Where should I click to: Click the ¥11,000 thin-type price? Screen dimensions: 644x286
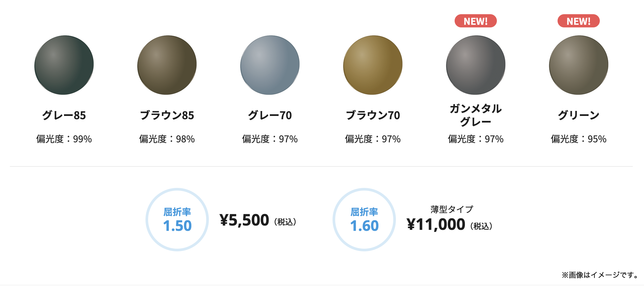436,225
